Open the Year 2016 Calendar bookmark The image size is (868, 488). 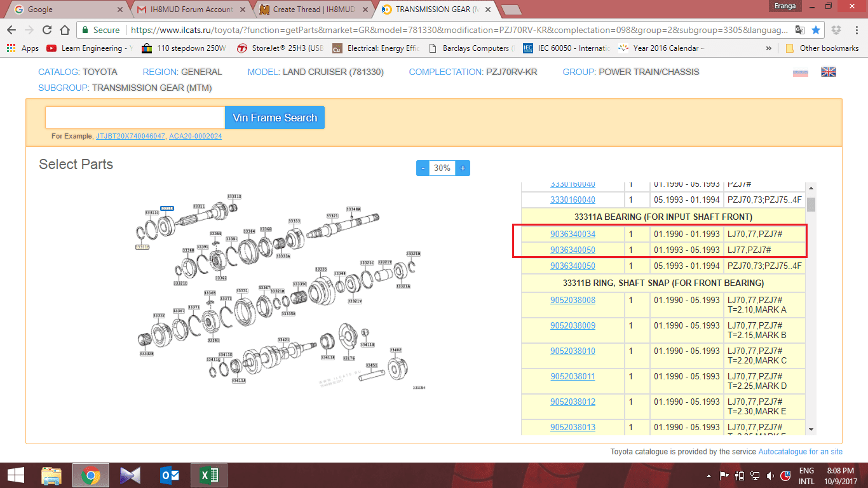click(661, 48)
